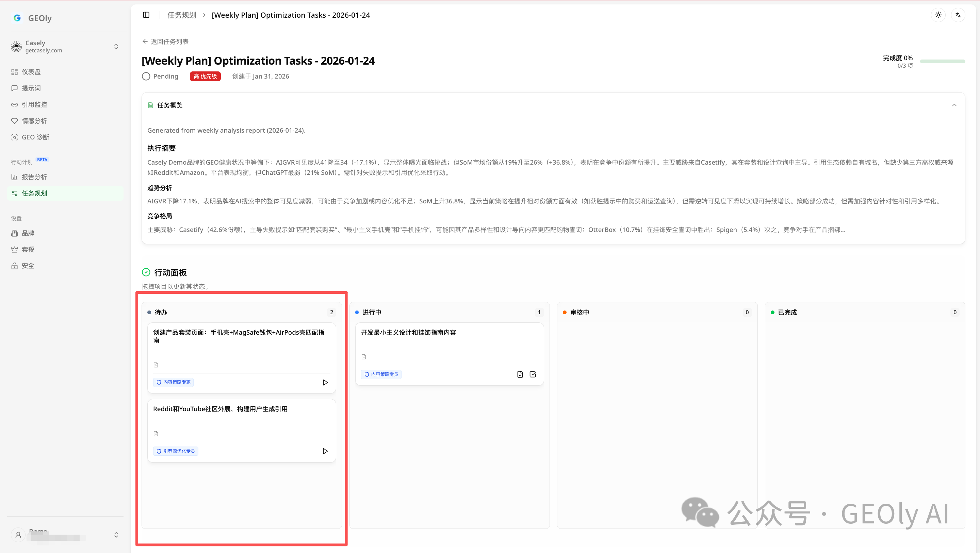Click the Pending status circle
Screen dimensions: 980x553
(x=146, y=77)
